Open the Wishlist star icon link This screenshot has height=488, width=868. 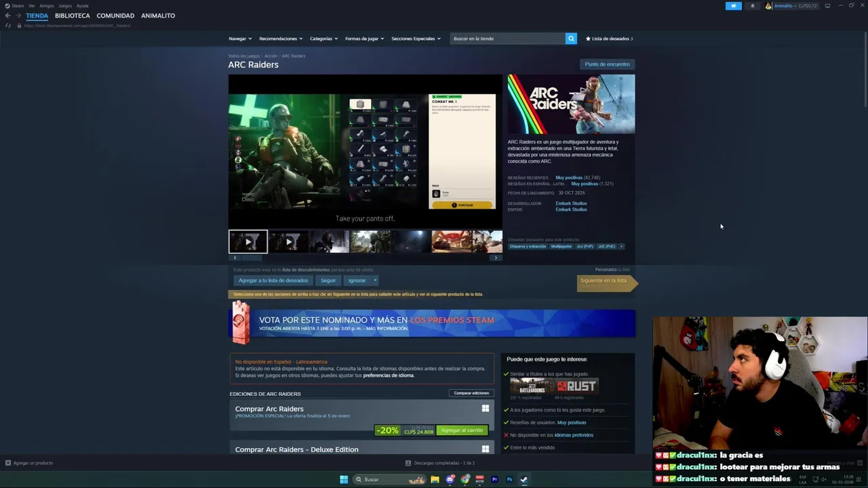point(609,39)
